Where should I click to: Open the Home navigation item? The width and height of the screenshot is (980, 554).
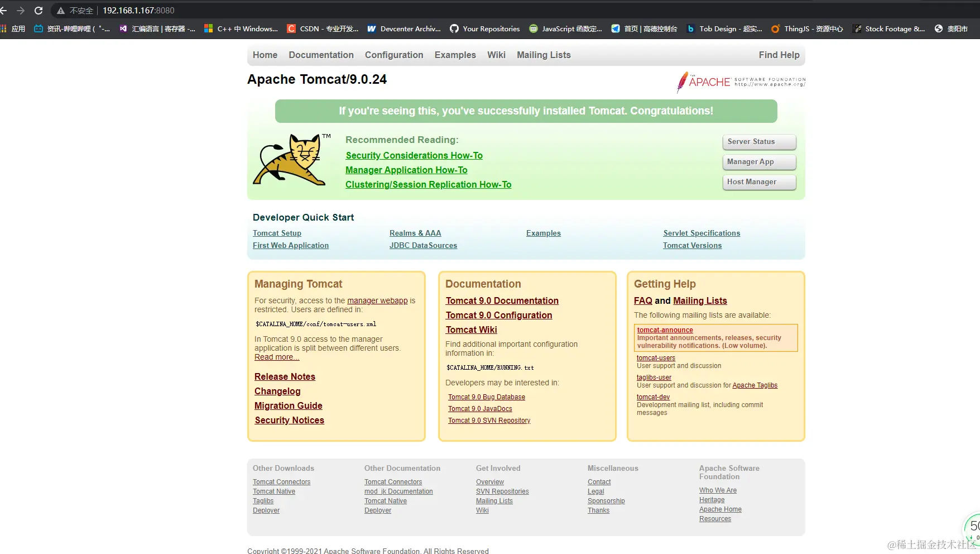point(265,55)
